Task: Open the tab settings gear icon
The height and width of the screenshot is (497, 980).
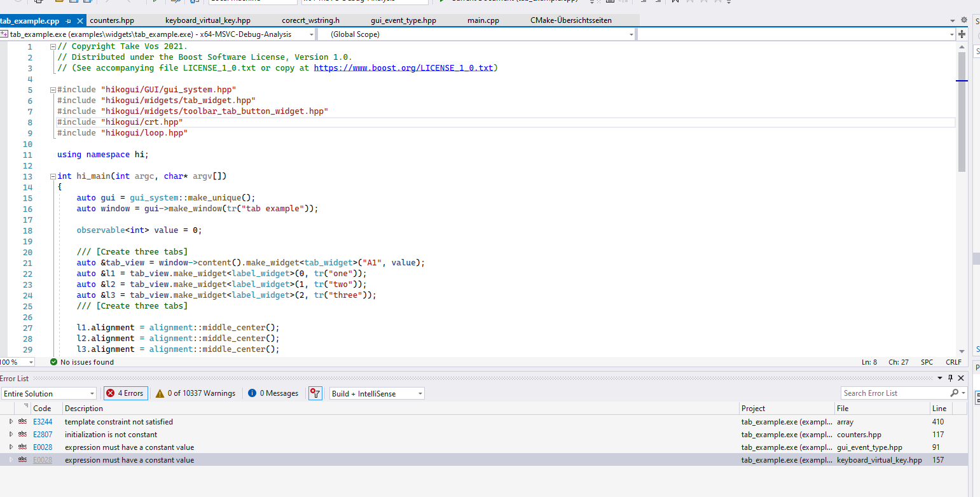Action: coord(964,21)
